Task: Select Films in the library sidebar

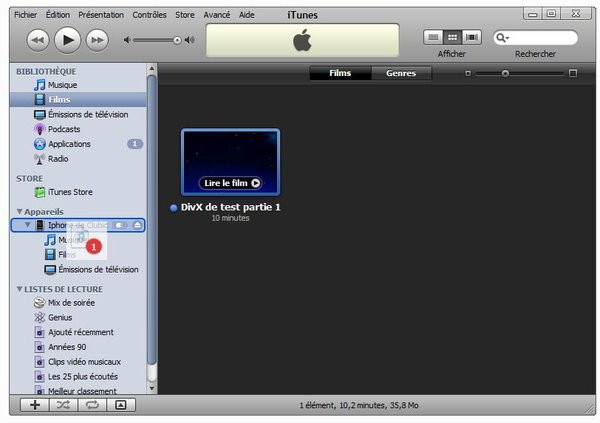Action: point(78,100)
